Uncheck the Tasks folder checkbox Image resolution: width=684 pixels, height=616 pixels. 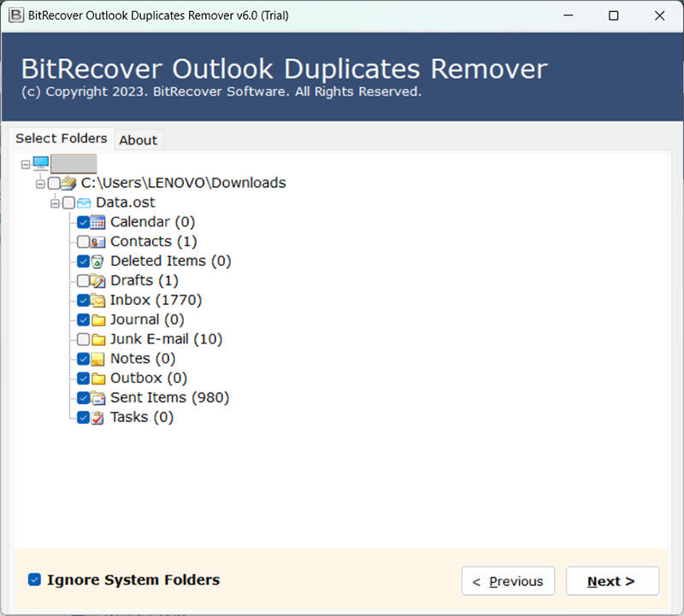[83, 418]
